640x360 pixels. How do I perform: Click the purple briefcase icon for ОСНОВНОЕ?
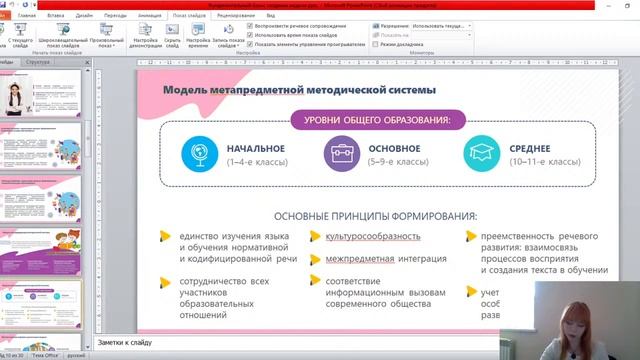click(x=342, y=154)
